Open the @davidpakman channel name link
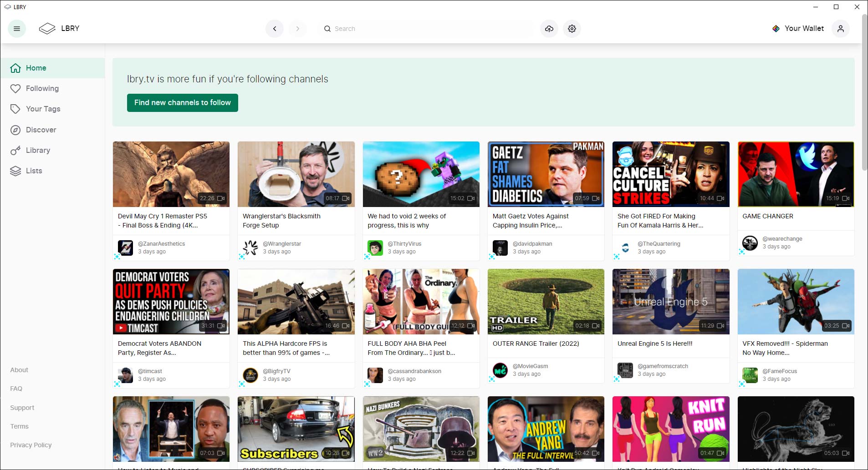Viewport: 868px width, 470px height. (532, 244)
